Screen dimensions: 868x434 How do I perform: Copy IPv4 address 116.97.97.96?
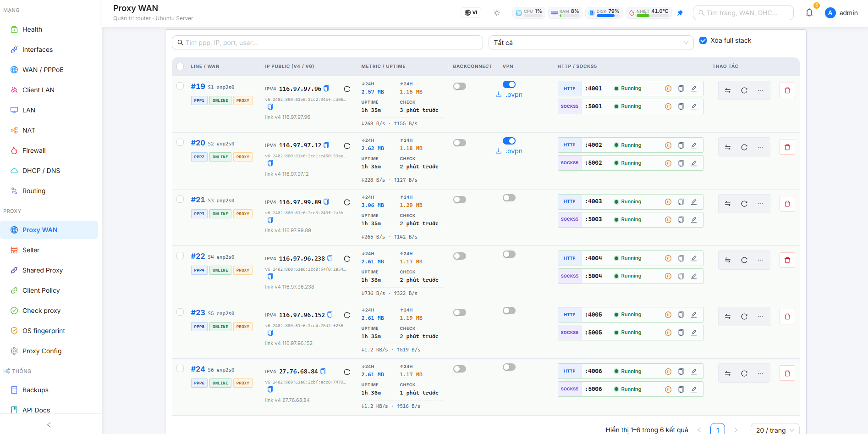point(326,89)
